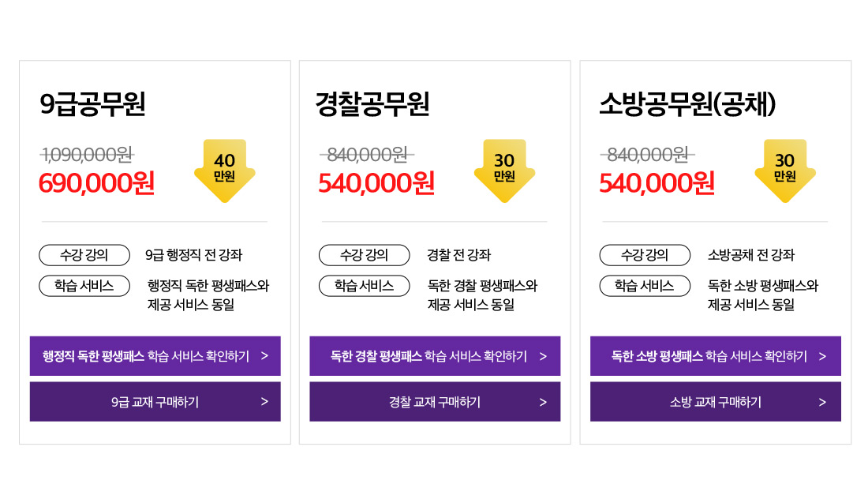Click the 40만원 discount arrow badge
Image resolution: width=868 pixels, height=488 pixels.
[x=225, y=171]
